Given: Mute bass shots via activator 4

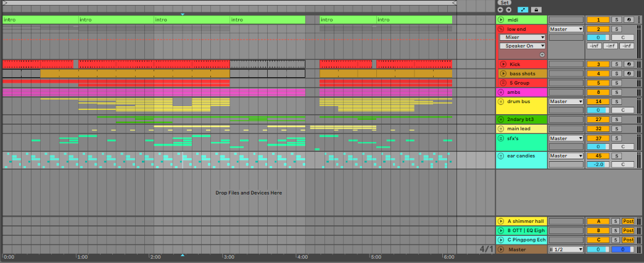Looking at the screenshot, I should click(598, 73).
